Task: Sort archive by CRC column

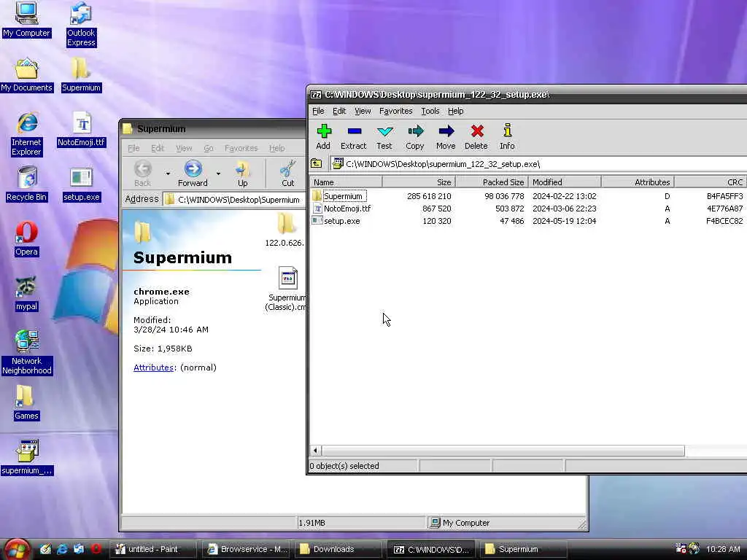Action: point(711,182)
